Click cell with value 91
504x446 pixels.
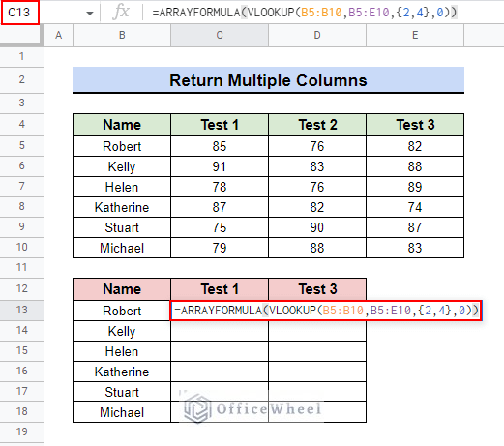220,166
